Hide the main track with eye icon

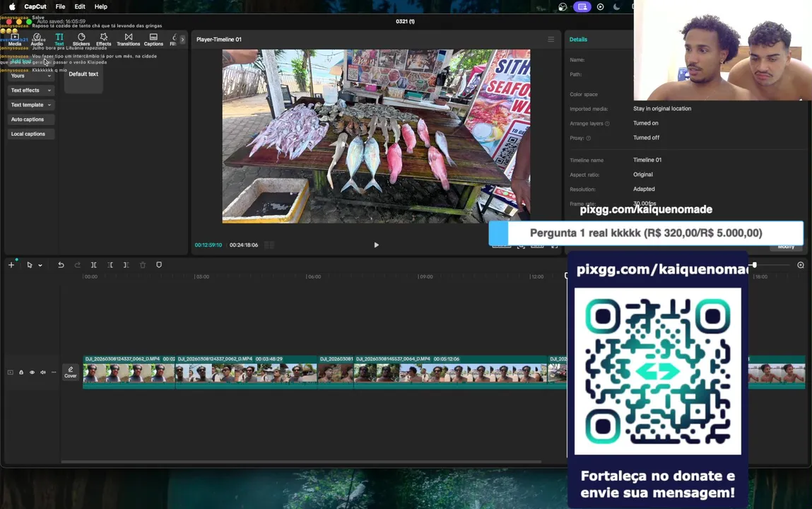pos(32,373)
